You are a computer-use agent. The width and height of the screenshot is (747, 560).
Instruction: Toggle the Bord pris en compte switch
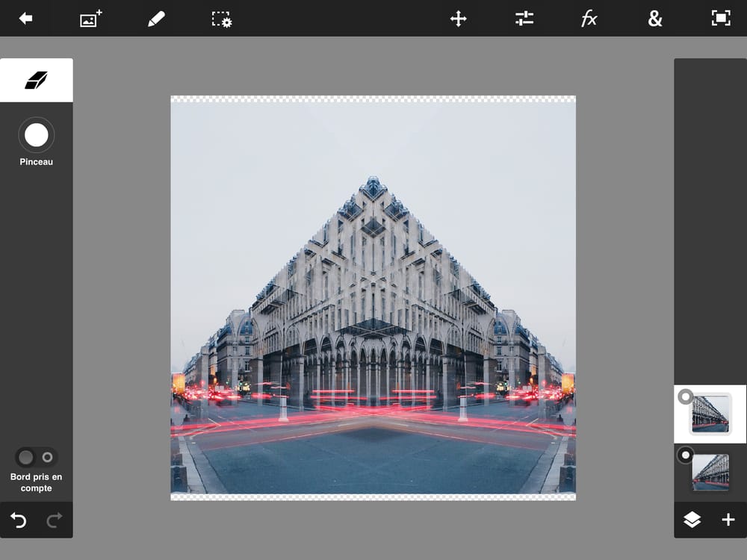[x=36, y=457]
